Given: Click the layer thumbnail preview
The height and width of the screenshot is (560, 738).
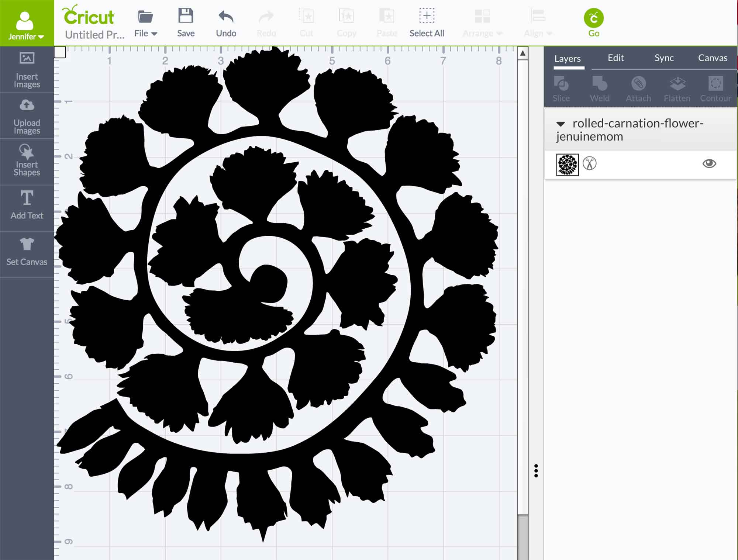Looking at the screenshot, I should point(567,163).
